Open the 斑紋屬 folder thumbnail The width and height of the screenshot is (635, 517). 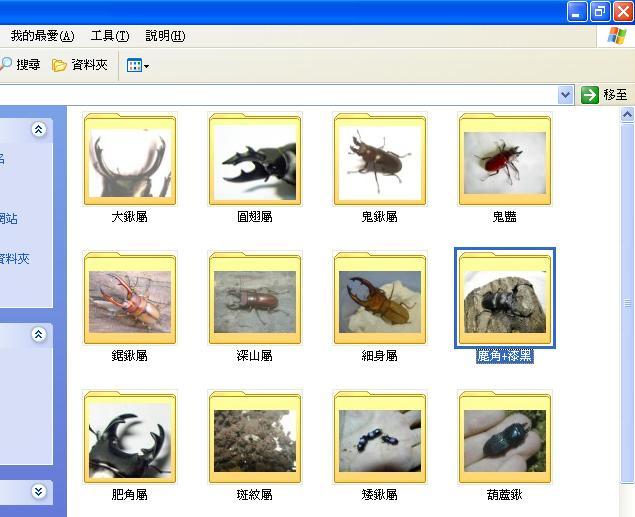coord(255,437)
